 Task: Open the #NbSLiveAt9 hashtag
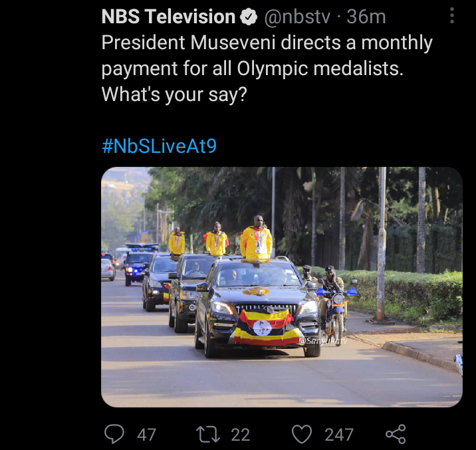tap(159, 146)
